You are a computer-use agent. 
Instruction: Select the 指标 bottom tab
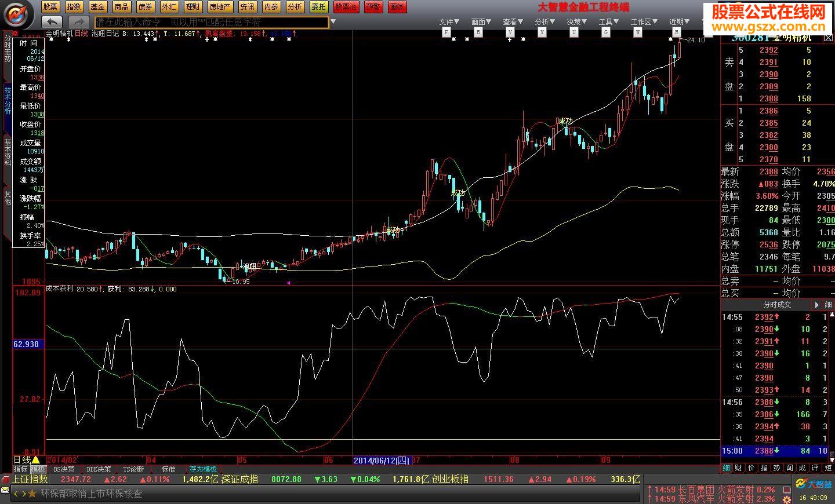tap(21, 469)
